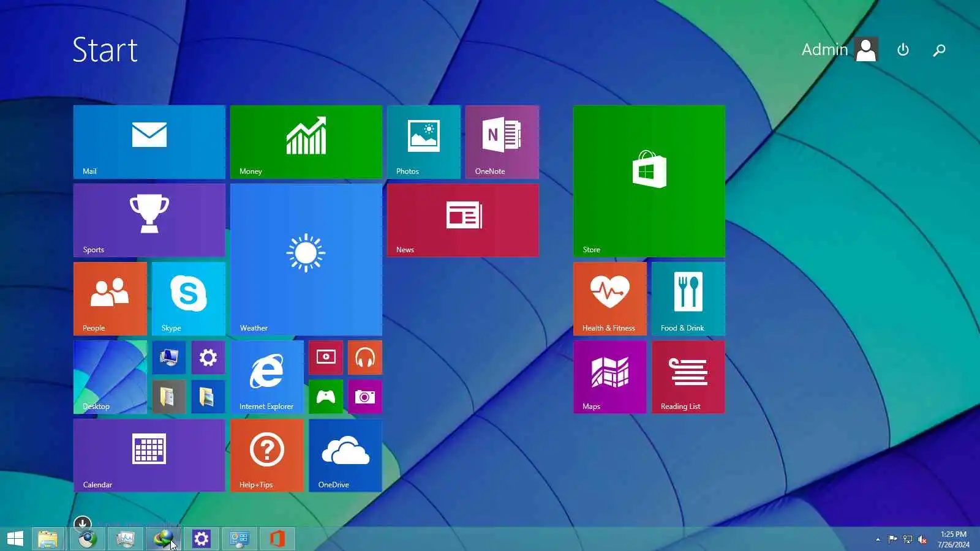
Task: Open the Food & Drink tile
Action: 688,299
